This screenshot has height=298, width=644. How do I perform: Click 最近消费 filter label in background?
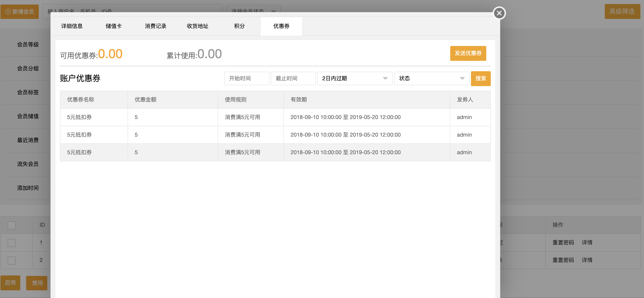pos(28,140)
